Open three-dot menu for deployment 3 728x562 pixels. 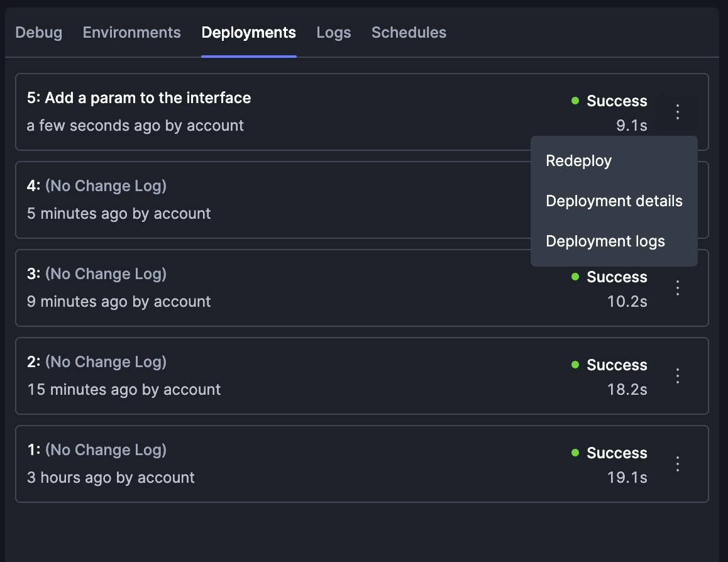[678, 288]
